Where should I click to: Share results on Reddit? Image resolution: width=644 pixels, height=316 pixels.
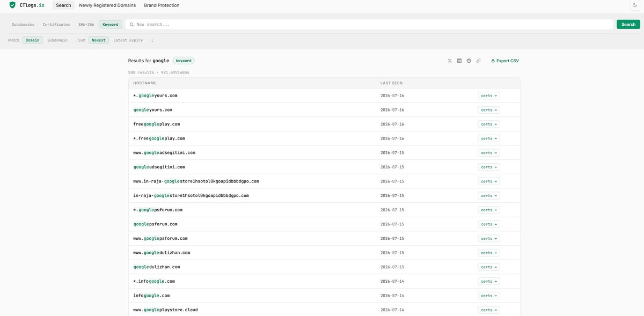coord(469,61)
